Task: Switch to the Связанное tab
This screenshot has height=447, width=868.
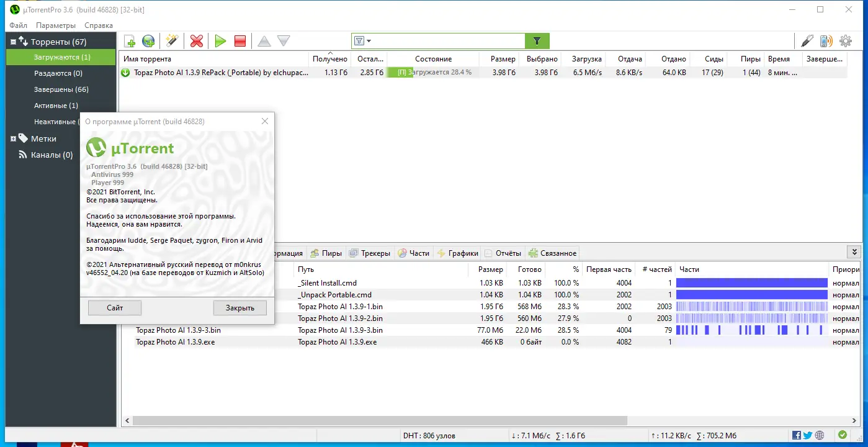Action: [x=552, y=253]
